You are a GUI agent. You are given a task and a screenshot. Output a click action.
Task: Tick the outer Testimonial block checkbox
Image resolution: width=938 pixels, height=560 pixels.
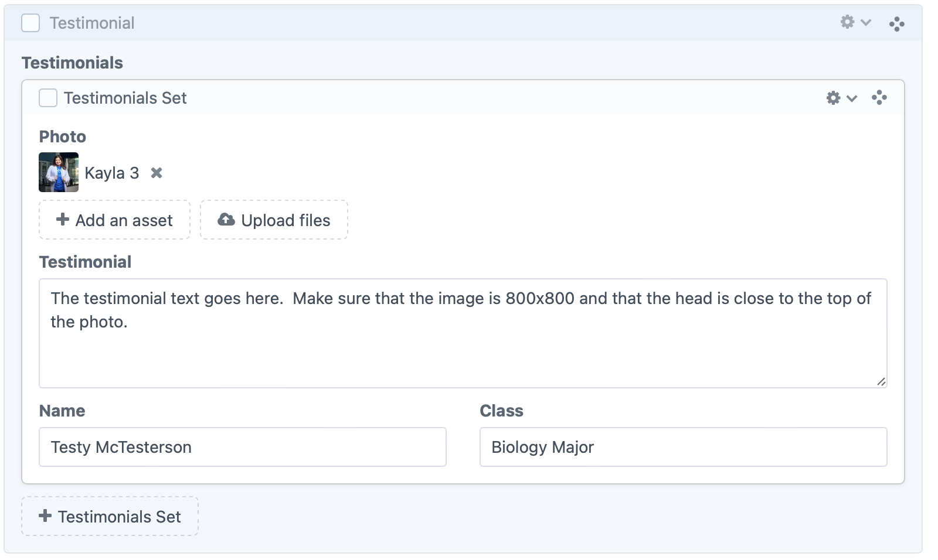[x=30, y=23]
